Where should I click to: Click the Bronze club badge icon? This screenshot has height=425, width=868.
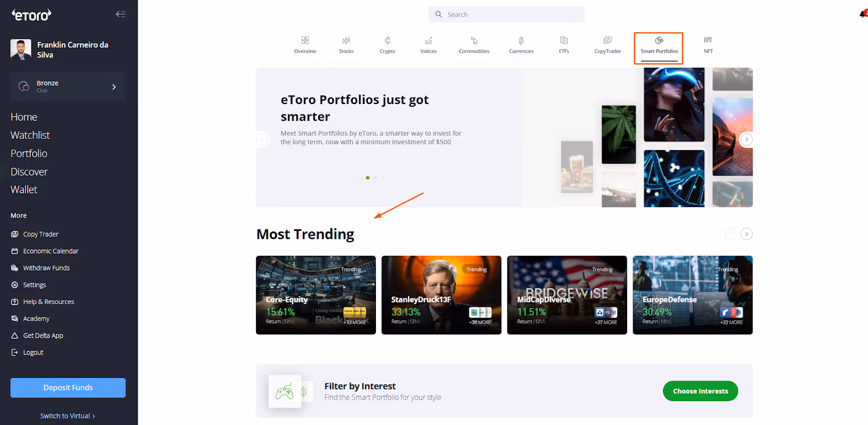click(24, 86)
